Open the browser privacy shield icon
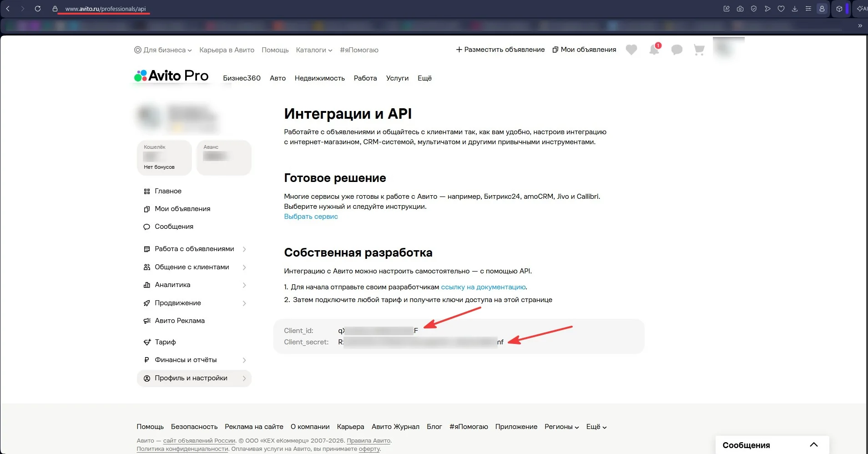868x454 pixels. [754, 9]
